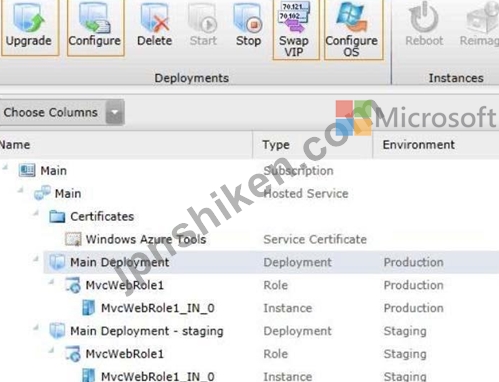
Task: Select the Main subscription row
Action: click(249, 170)
